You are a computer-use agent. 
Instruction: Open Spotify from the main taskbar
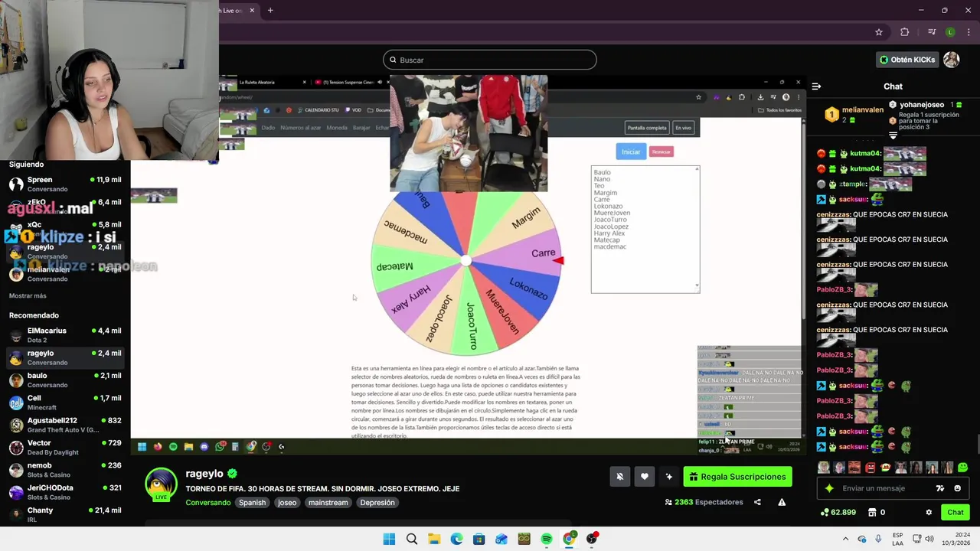(x=547, y=539)
